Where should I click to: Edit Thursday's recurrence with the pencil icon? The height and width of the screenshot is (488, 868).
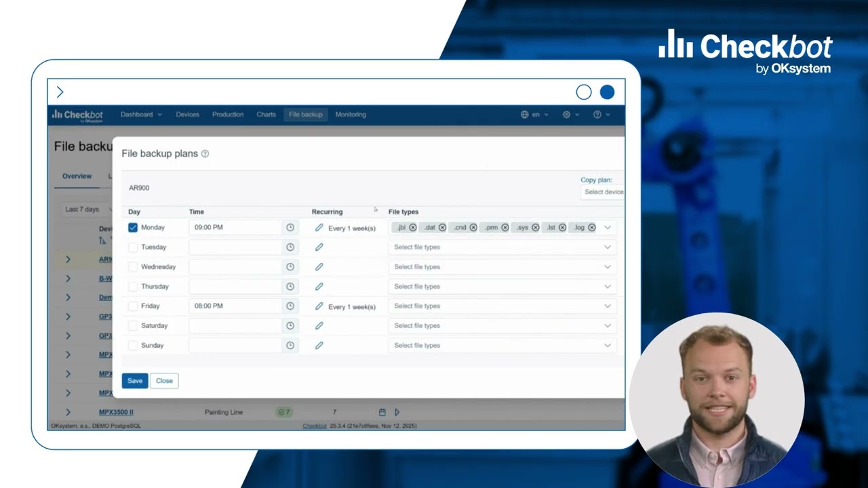319,287
